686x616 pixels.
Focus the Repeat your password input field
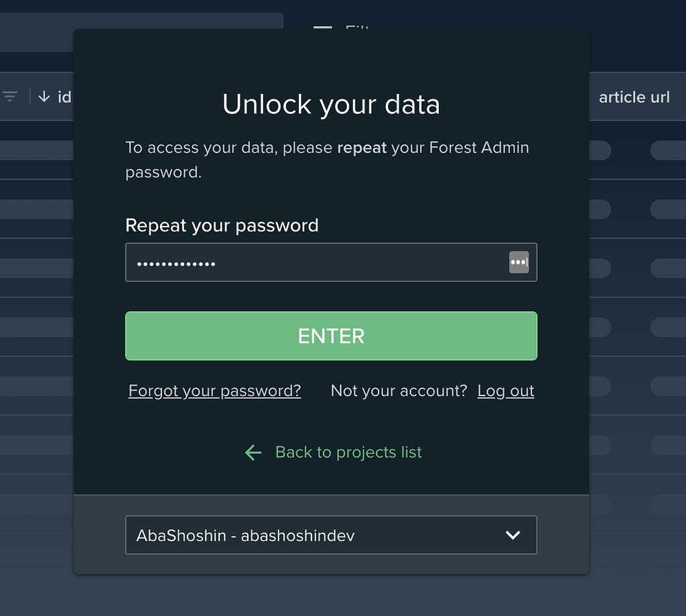pyautogui.click(x=315, y=262)
